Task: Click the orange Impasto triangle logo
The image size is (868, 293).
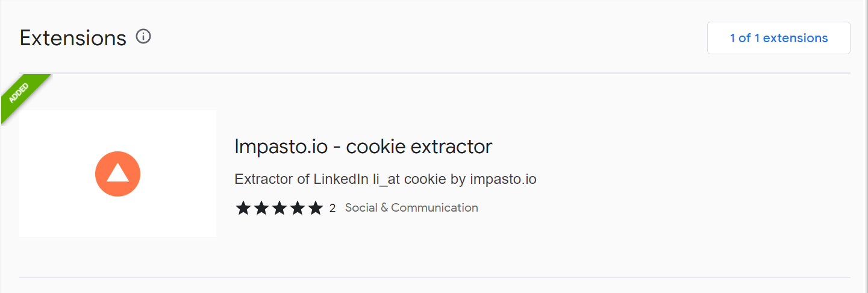Action: (117, 174)
